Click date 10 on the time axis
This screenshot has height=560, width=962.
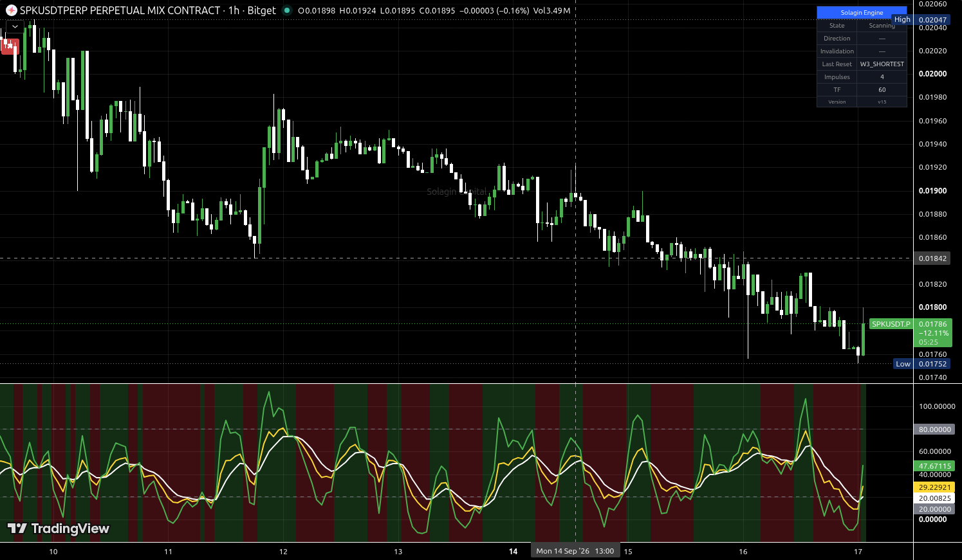tap(53, 552)
